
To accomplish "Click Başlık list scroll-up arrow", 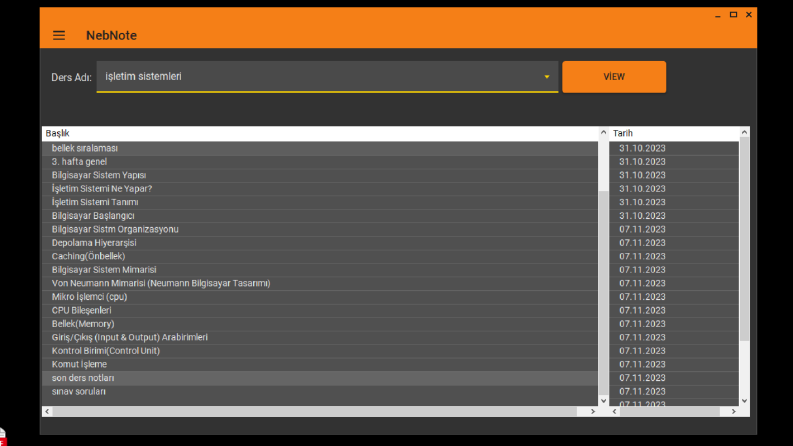I will 603,132.
